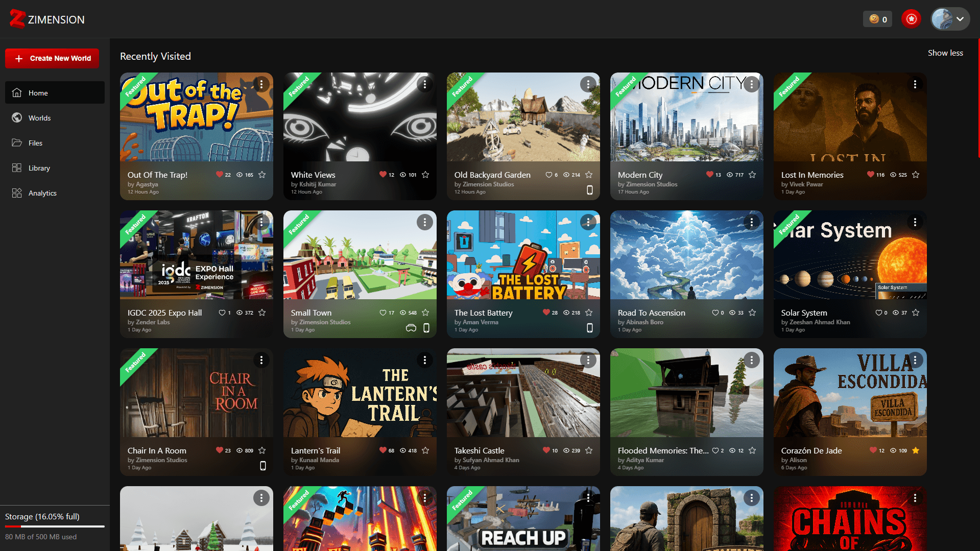This screenshot has width=980, height=551.
Task: Open options menu on Small Town card
Action: [425, 222]
